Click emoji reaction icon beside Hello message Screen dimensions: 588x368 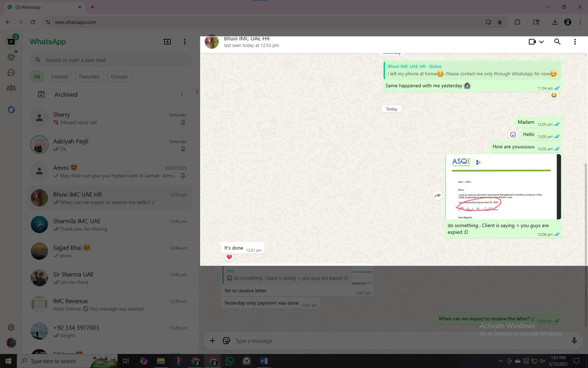click(x=513, y=135)
